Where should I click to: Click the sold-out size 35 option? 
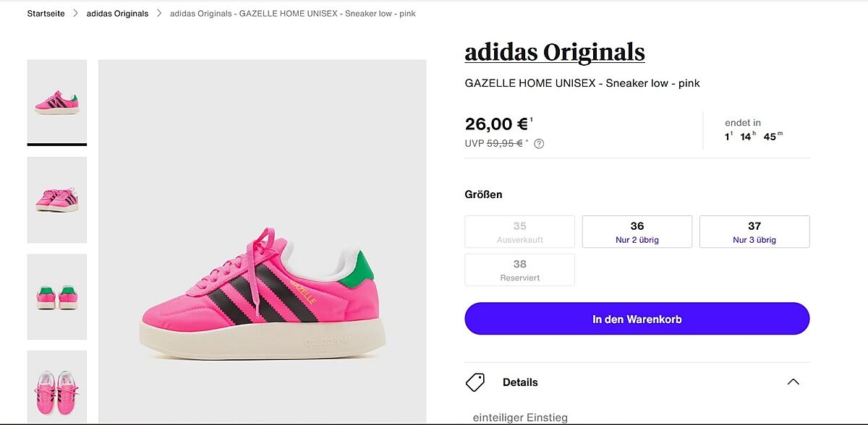(519, 231)
